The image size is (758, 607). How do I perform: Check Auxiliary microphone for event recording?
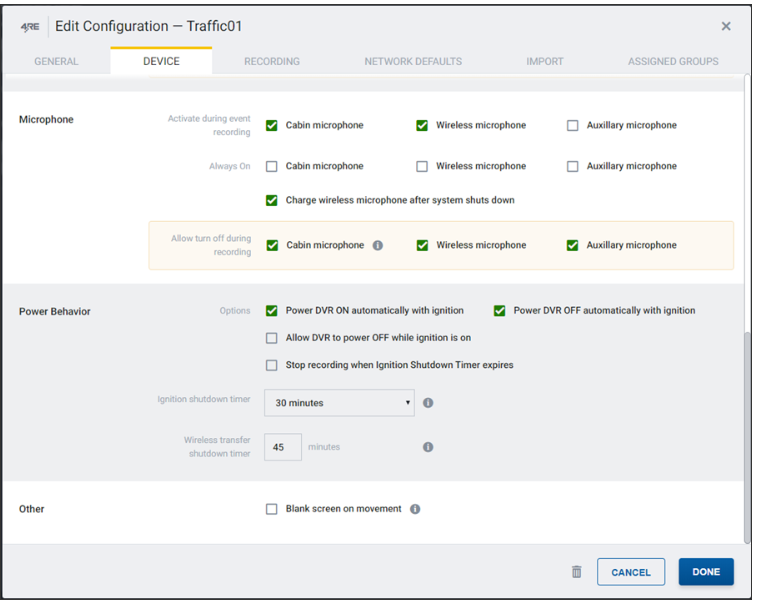coord(572,126)
